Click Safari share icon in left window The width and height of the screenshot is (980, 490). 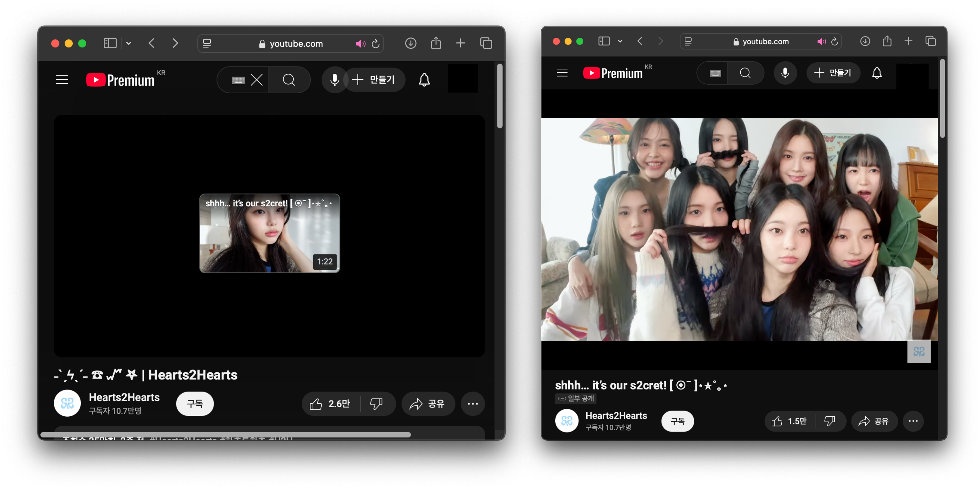point(436,43)
